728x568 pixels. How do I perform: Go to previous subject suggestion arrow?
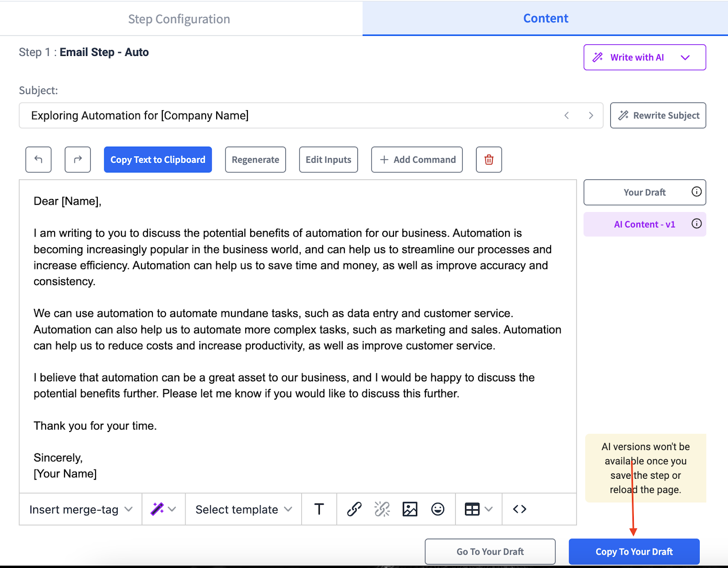pyautogui.click(x=567, y=116)
